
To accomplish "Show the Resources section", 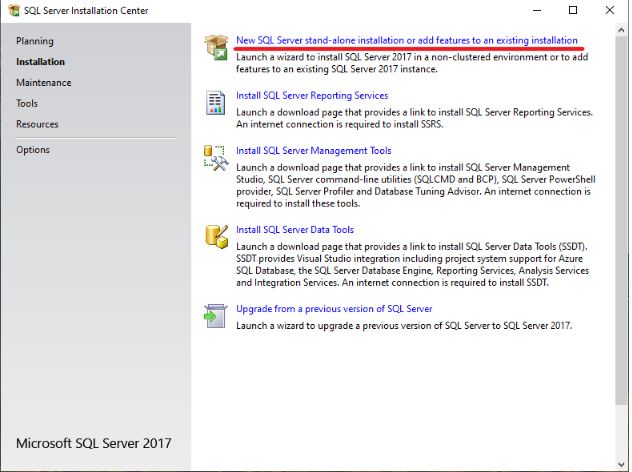I will pos(37,124).
